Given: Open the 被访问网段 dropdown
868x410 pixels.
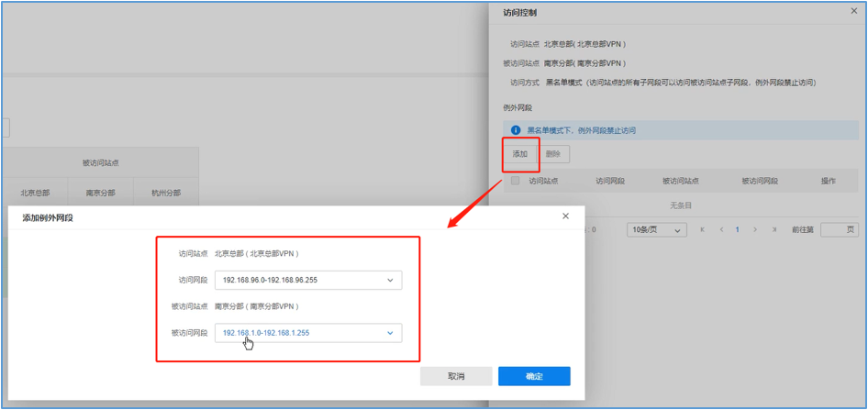Looking at the screenshot, I should click(308, 333).
